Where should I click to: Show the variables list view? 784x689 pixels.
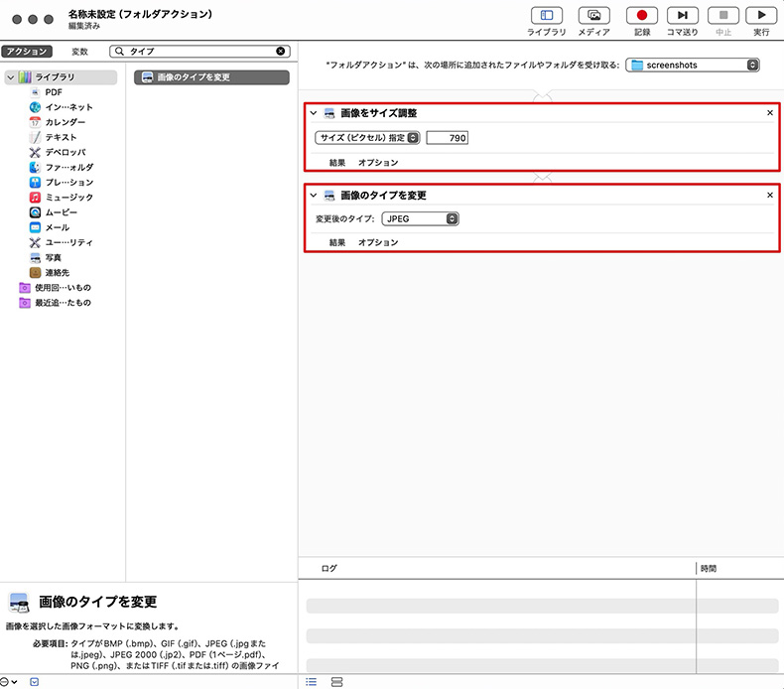[x=337, y=682]
